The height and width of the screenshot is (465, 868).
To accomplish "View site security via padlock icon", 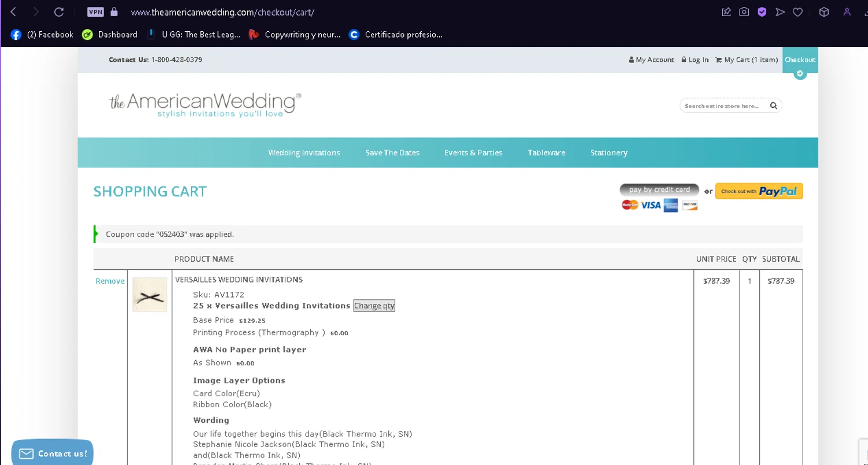I will [x=114, y=12].
